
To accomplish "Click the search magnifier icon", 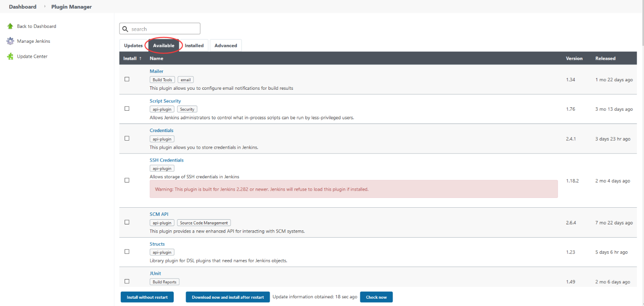I will pyautogui.click(x=125, y=29).
